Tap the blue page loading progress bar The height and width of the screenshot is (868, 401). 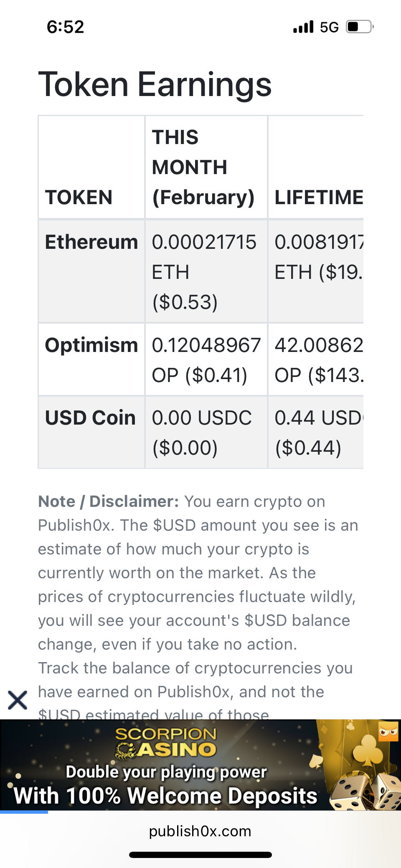pos(24,812)
